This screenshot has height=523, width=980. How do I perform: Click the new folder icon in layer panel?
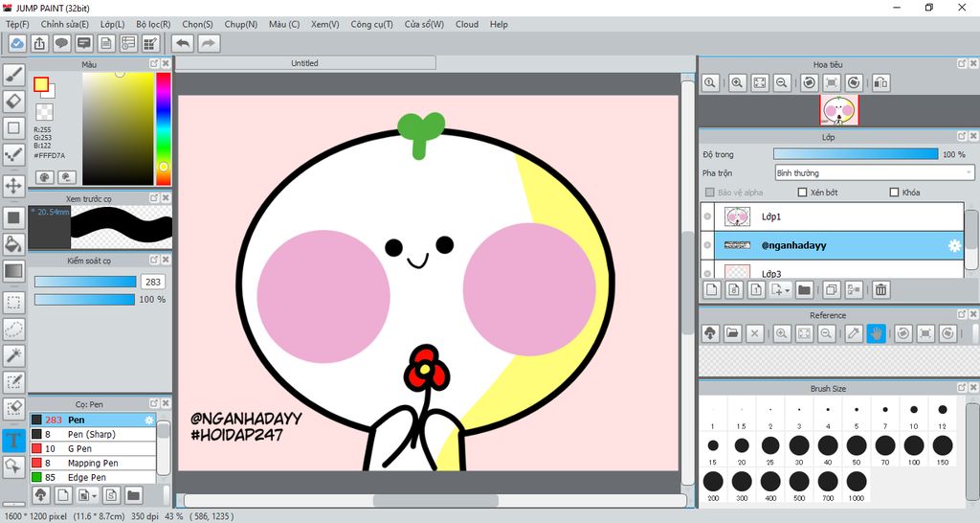point(804,289)
